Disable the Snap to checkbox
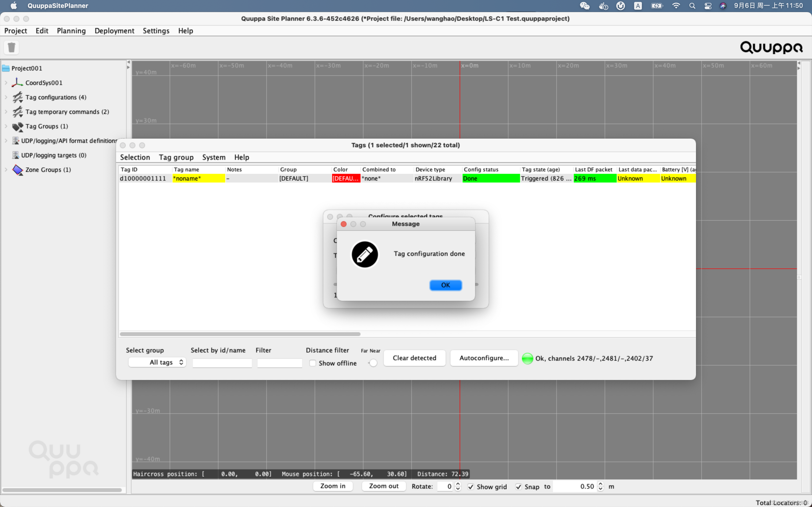This screenshot has width=812, height=507. 518,486
